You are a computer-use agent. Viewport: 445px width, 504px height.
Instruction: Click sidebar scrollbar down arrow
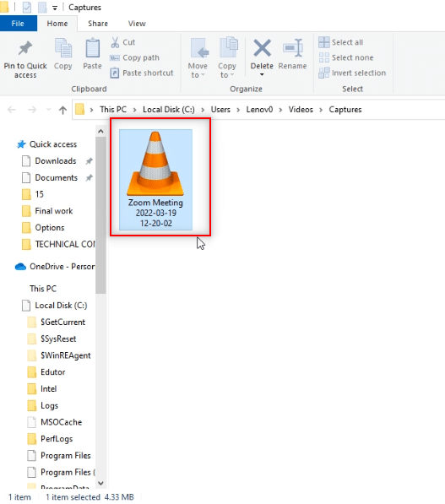100,483
